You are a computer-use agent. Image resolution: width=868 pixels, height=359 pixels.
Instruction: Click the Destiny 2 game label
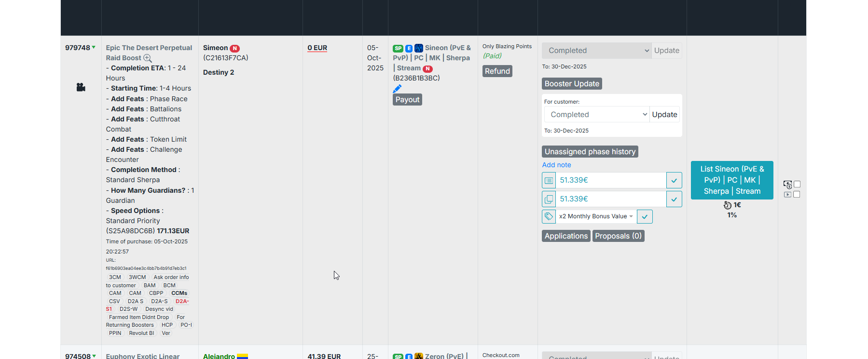(x=219, y=73)
